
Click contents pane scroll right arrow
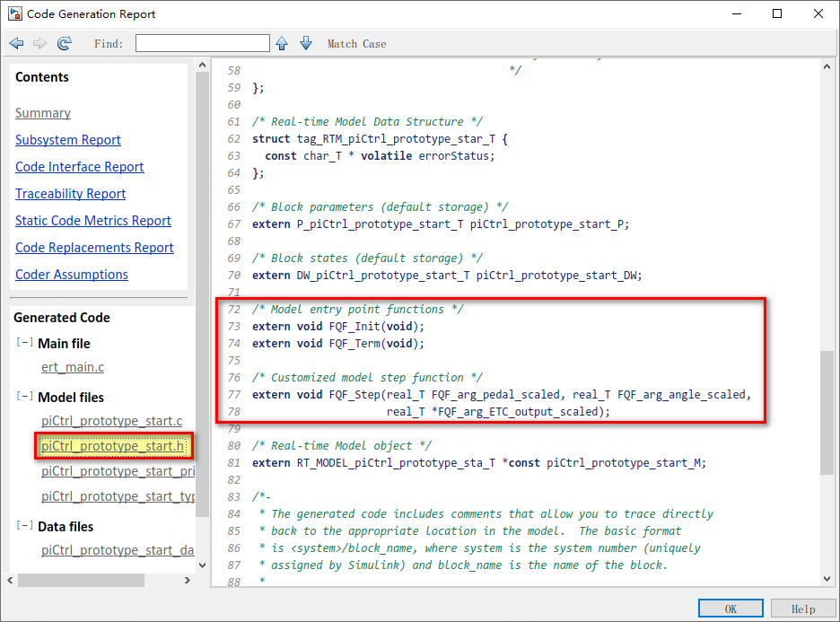click(187, 580)
